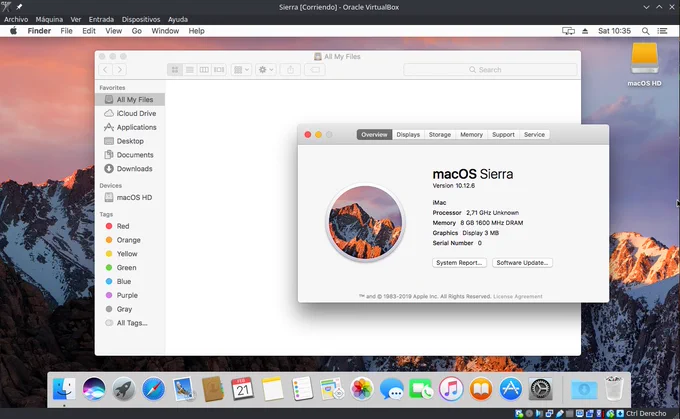
Task: Show All Tags in sidebar
Action: tap(130, 323)
